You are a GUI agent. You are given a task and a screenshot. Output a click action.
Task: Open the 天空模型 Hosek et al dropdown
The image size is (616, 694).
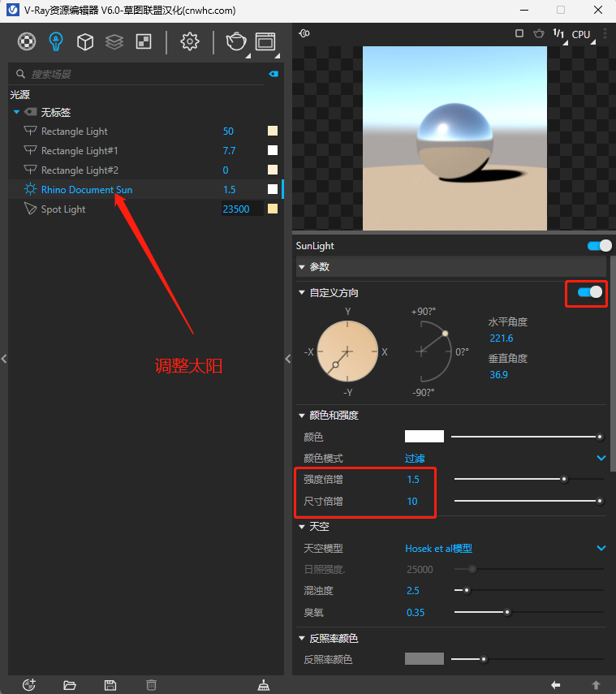601,548
